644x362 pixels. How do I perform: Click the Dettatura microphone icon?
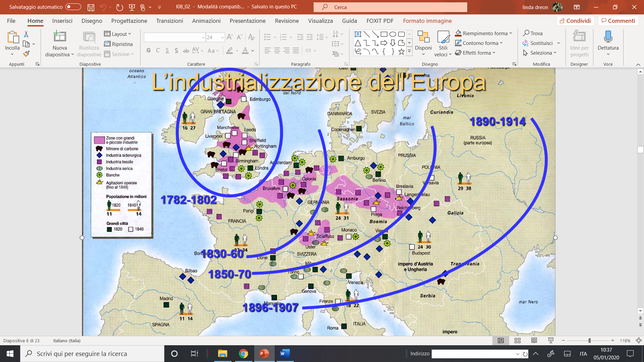click(608, 37)
